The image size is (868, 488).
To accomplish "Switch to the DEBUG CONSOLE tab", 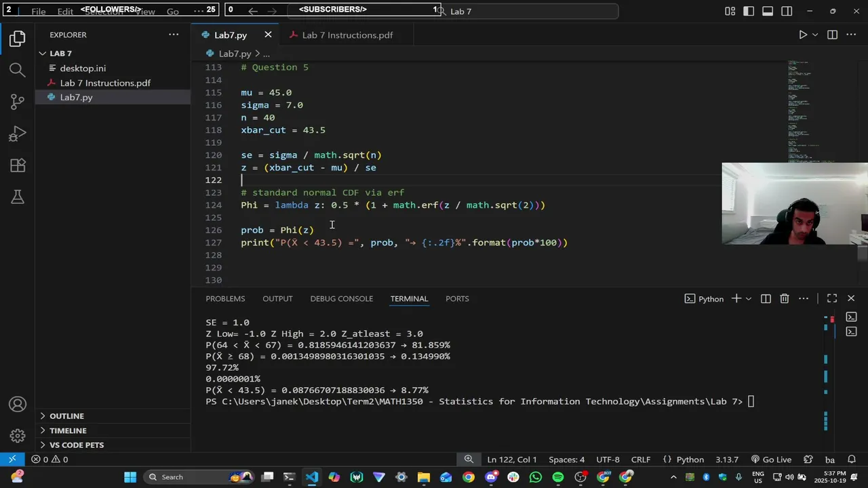I will coord(341,298).
